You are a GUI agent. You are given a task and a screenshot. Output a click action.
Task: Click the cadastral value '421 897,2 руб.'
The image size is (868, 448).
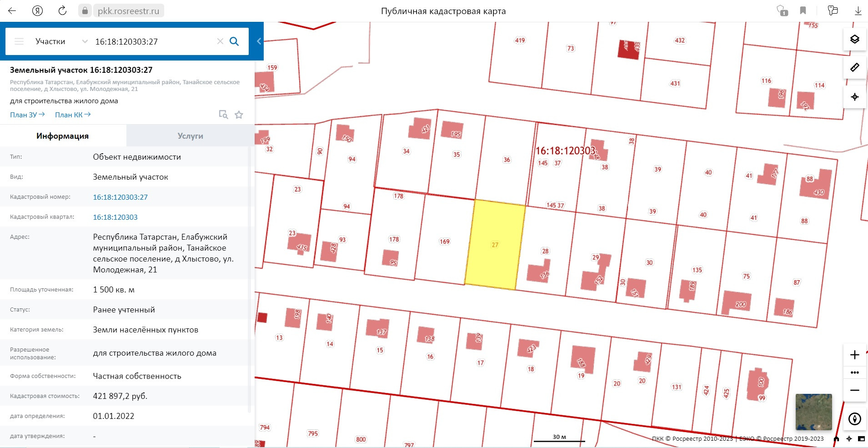click(120, 396)
